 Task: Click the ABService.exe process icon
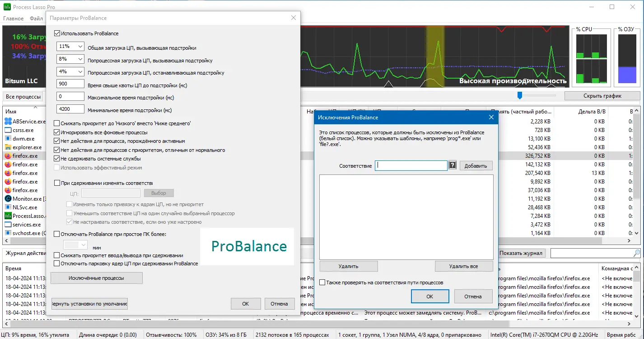click(8, 122)
